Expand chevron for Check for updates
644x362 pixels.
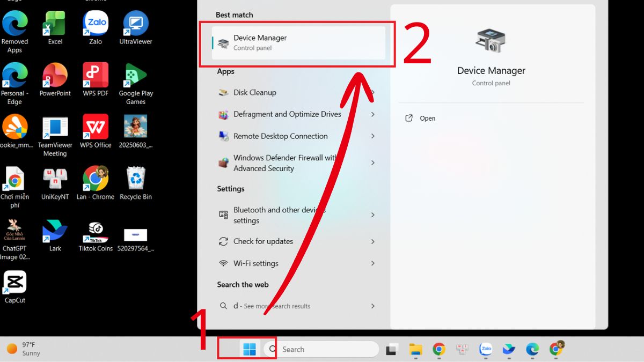tap(373, 241)
